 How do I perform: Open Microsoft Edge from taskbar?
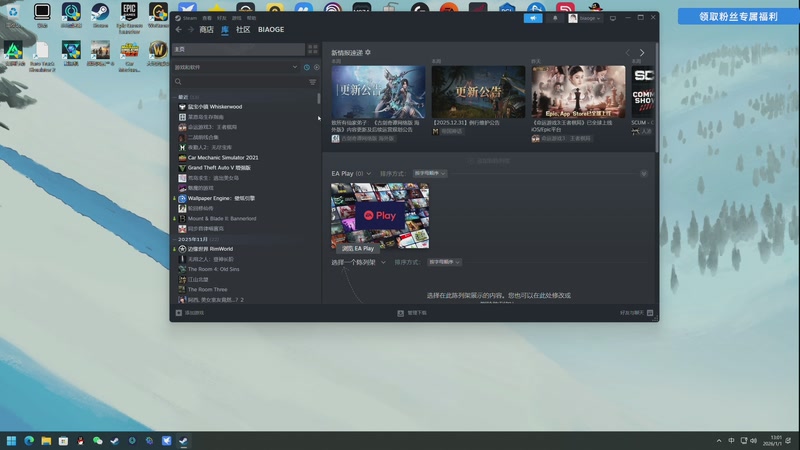pos(29,441)
